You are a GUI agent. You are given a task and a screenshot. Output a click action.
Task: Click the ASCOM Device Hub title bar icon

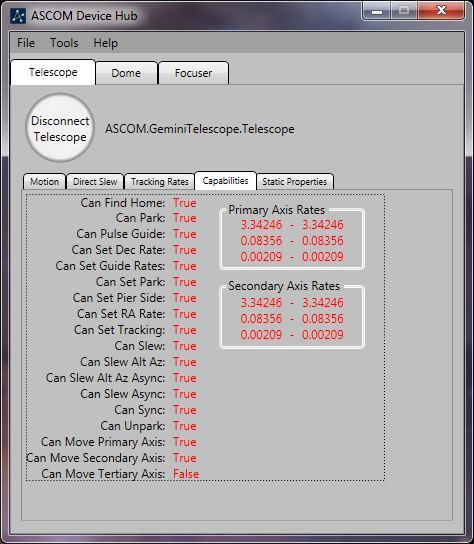18,16
